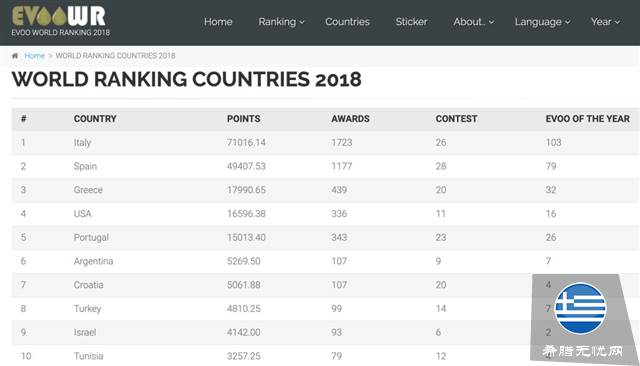Click Spain's awards count 1177
The image size is (640, 366).
[342, 166]
